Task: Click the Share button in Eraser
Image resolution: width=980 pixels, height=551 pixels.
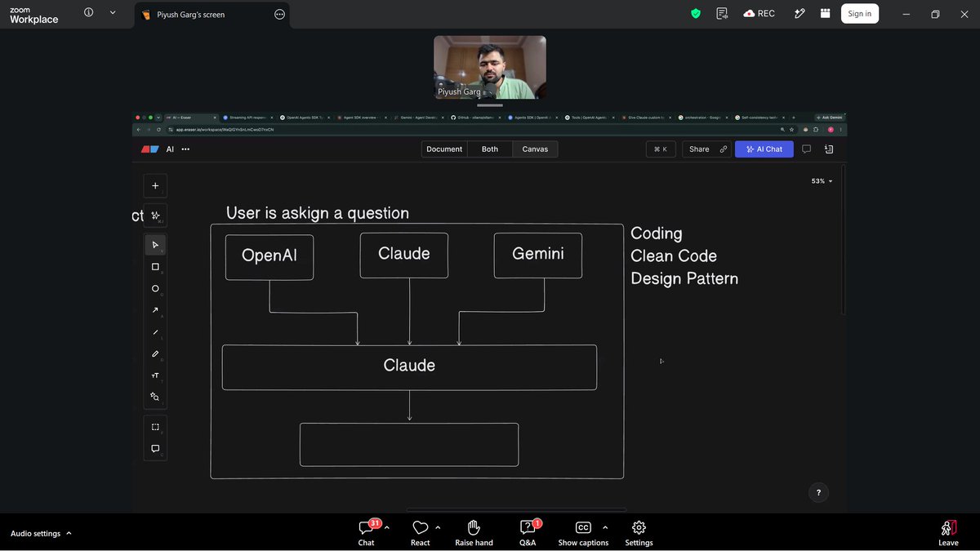Action: (699, 149)
